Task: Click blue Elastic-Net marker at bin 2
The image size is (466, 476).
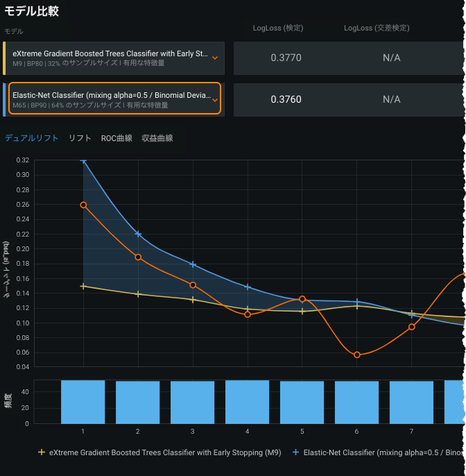Action: pyautogui.click(x=138, y=234)
